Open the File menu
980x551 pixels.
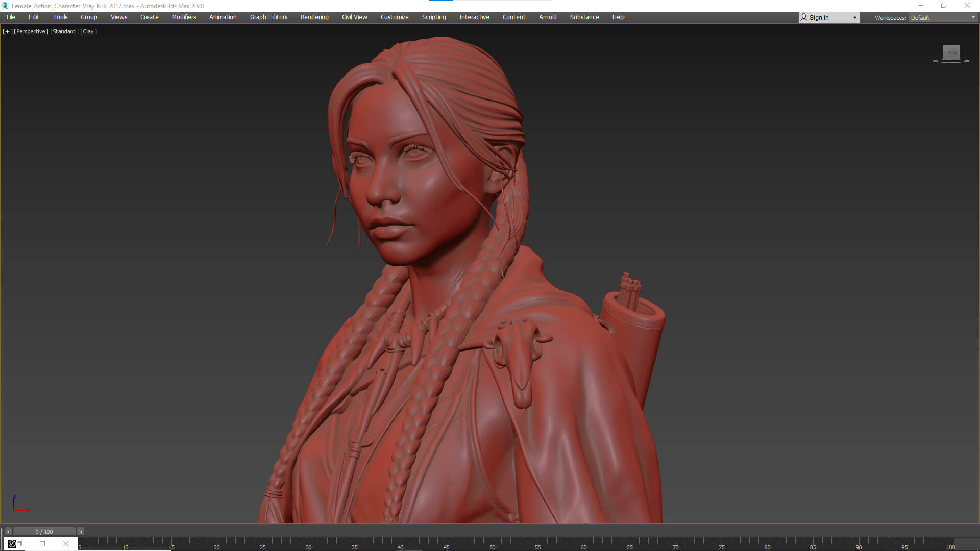coord(11,17)
